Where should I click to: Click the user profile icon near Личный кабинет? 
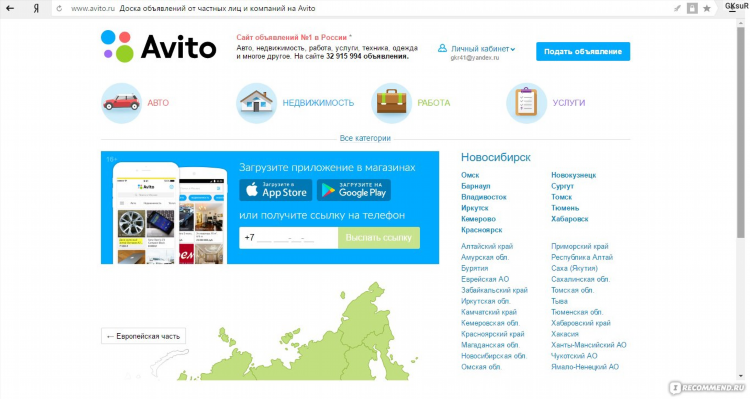click(442, 48)
